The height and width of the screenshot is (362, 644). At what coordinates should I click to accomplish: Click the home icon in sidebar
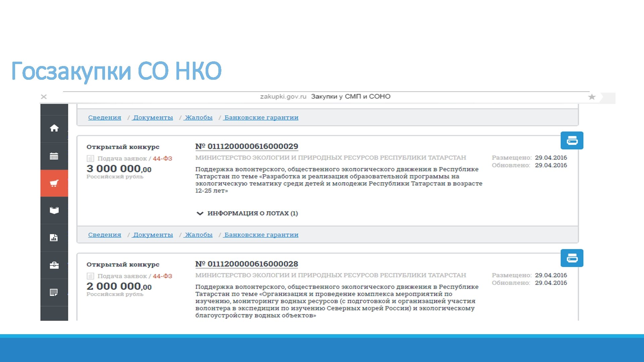[x=54, y=128]
